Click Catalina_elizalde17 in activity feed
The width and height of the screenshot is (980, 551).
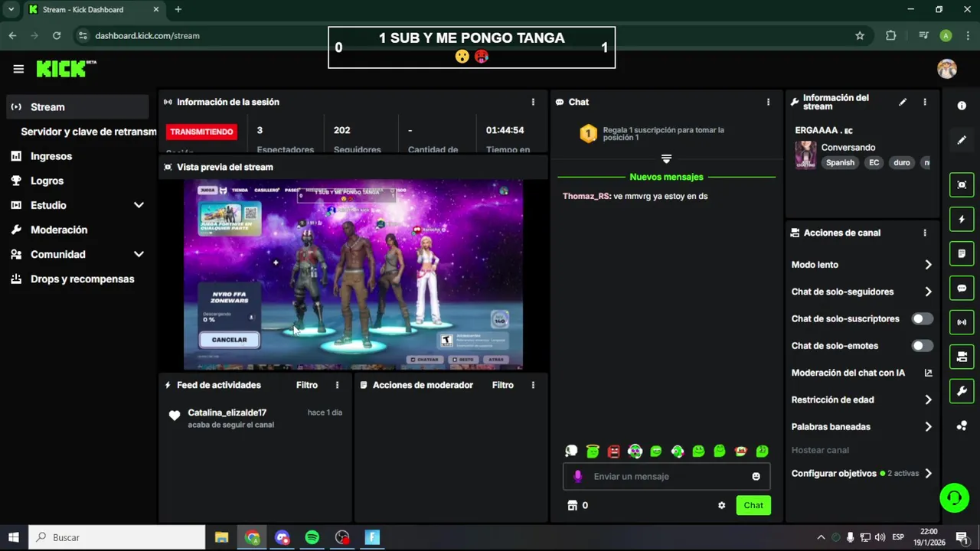click(x=227, y=412)
